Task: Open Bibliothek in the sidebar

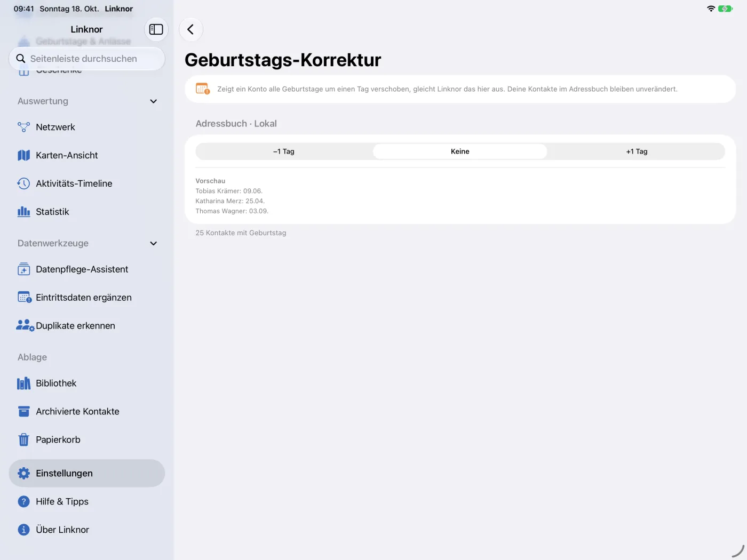Action: (x=87, y=383)
